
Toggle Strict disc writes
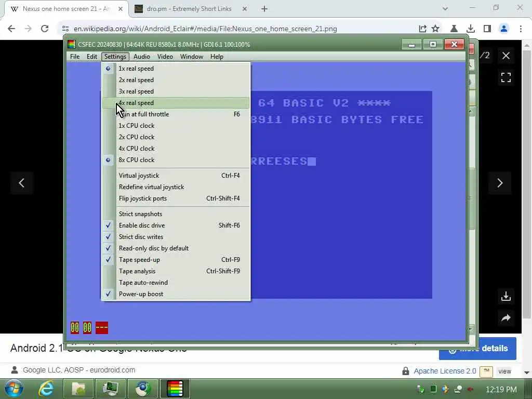point(176,237)
